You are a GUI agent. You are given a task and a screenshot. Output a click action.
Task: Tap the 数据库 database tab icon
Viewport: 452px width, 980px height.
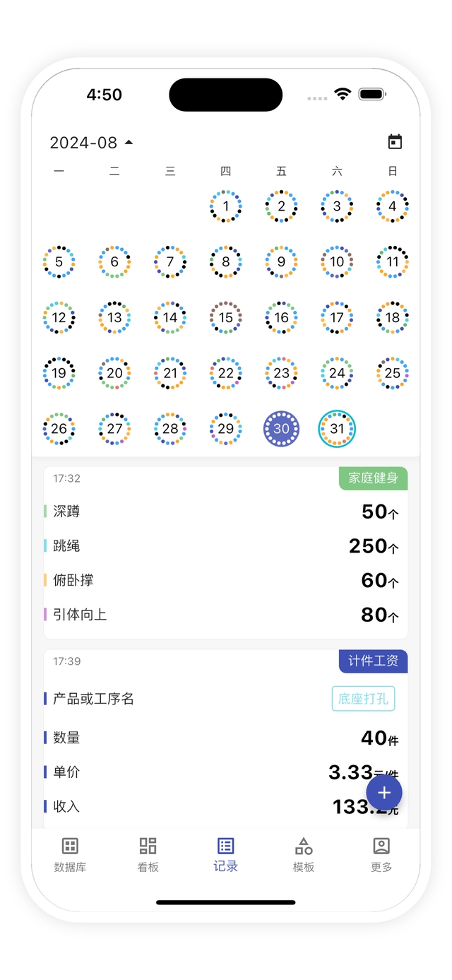pos(70,854)
